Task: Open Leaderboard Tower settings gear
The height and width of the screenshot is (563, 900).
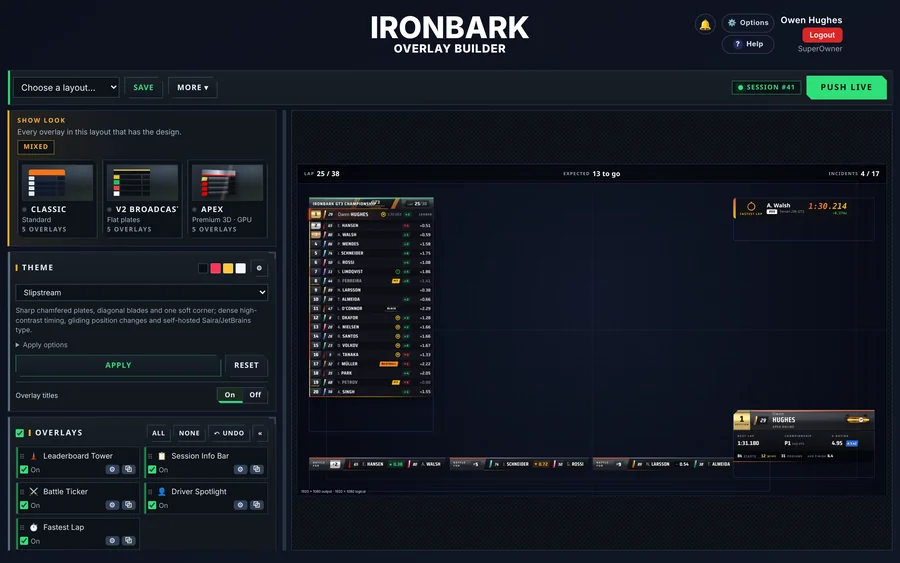Action: click(112, 469)
